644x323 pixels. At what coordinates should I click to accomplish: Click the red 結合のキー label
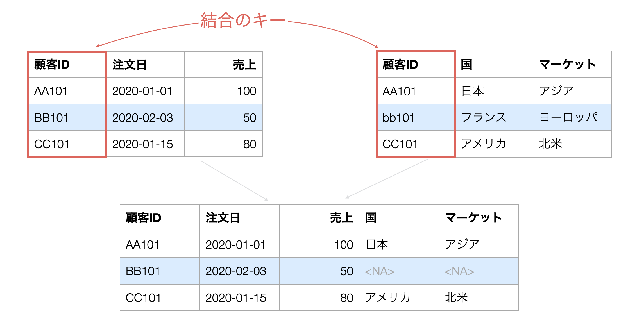click(243, 20)
